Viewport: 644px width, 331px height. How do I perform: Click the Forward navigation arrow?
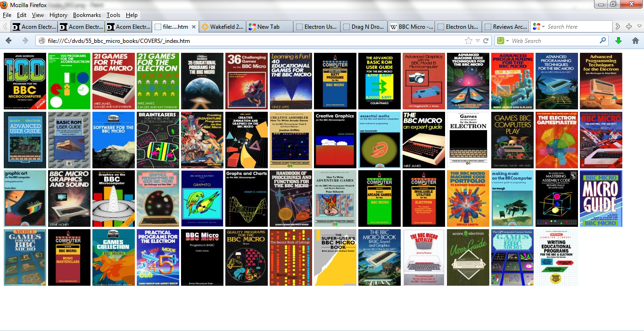pyautogui.click(x=25, y=41)
